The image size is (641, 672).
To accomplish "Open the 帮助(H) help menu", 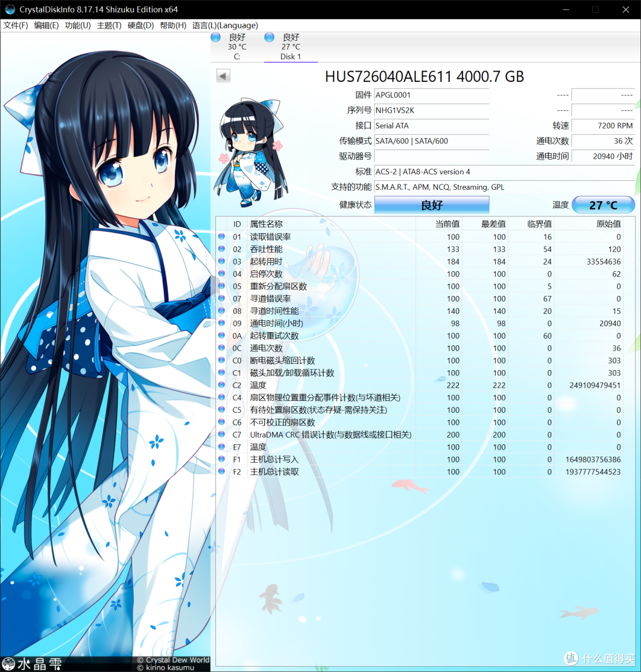I will click(x=173, y=26).
